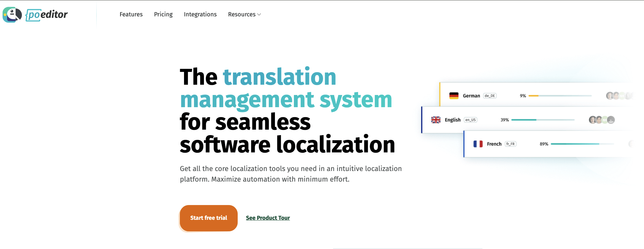This screenshot has height=249, width=644.
Task: Open the Features menu item
Action: pos(131,14)
